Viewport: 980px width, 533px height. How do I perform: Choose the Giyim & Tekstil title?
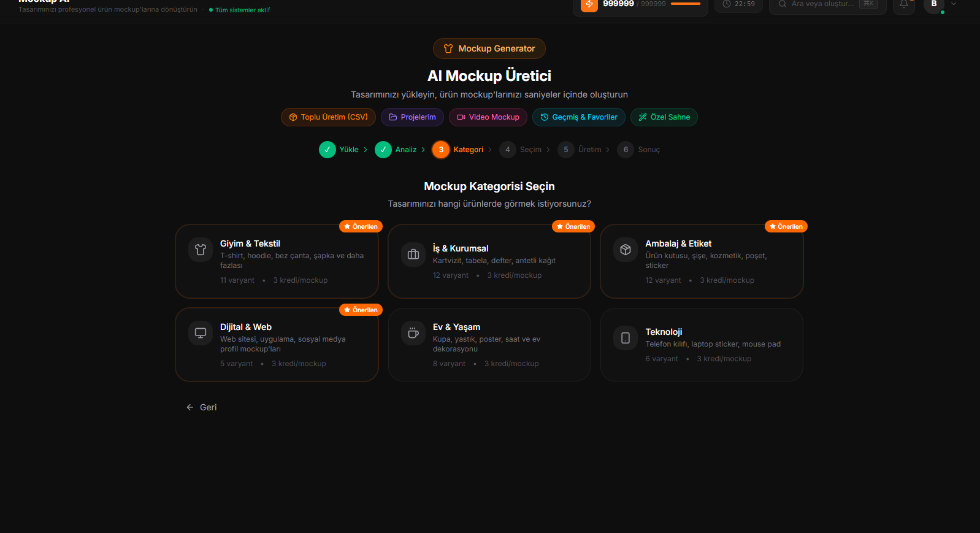(250, 243)
